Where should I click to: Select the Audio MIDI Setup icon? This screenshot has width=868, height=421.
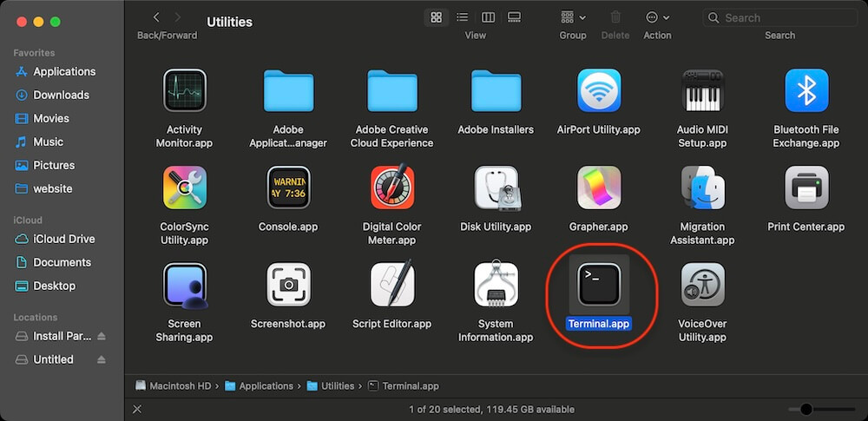tap(702, 91)
